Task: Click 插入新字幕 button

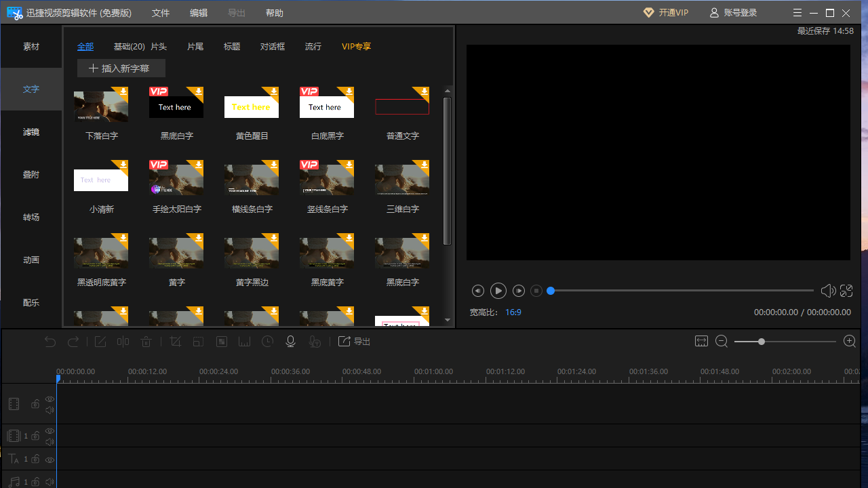Action: 121,68
